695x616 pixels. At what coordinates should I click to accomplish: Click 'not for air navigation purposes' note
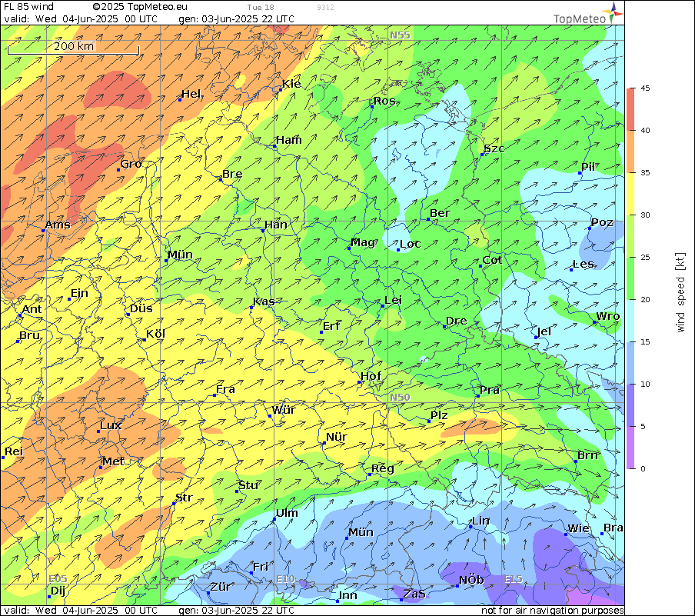click(553, 611)
